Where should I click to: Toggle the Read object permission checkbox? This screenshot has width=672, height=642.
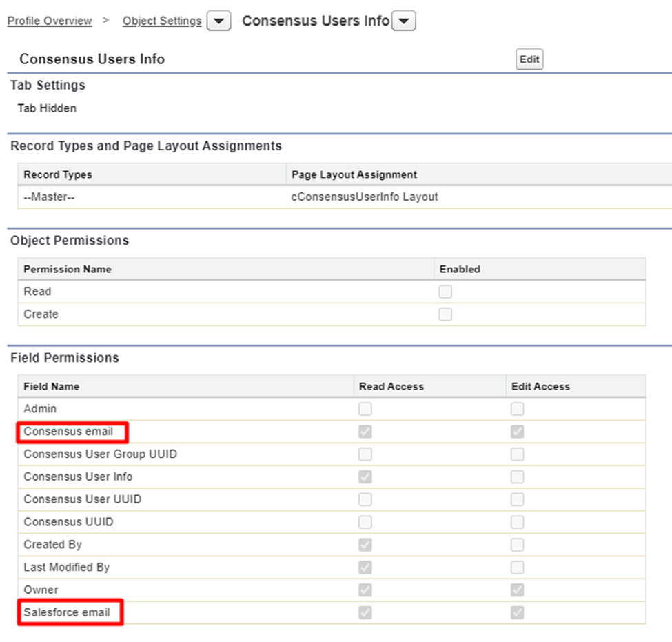[445, 292]
